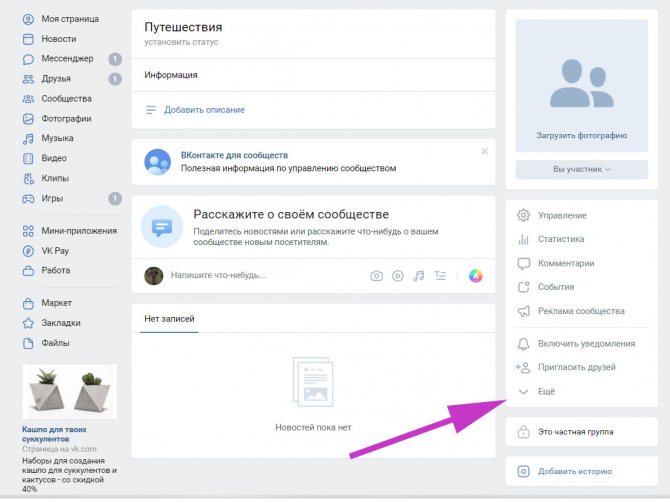Screen dimensions: 670x503
Task: Expand Вы участник dropdown
Action: click(582, 170)
